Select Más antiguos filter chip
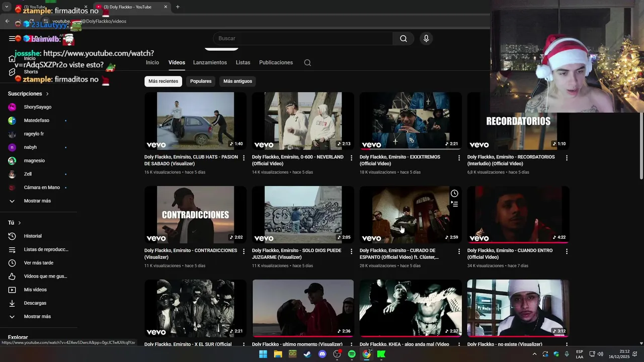This screenshot has height=362, width=644. 237,81
